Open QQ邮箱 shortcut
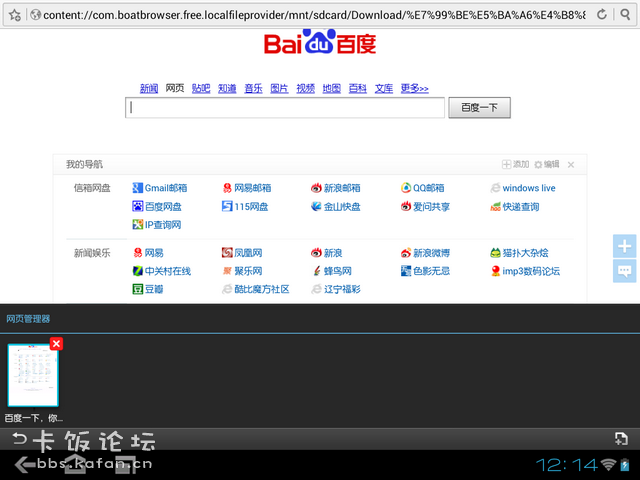Viewport: 640px width, 480px height. (422, 188)
